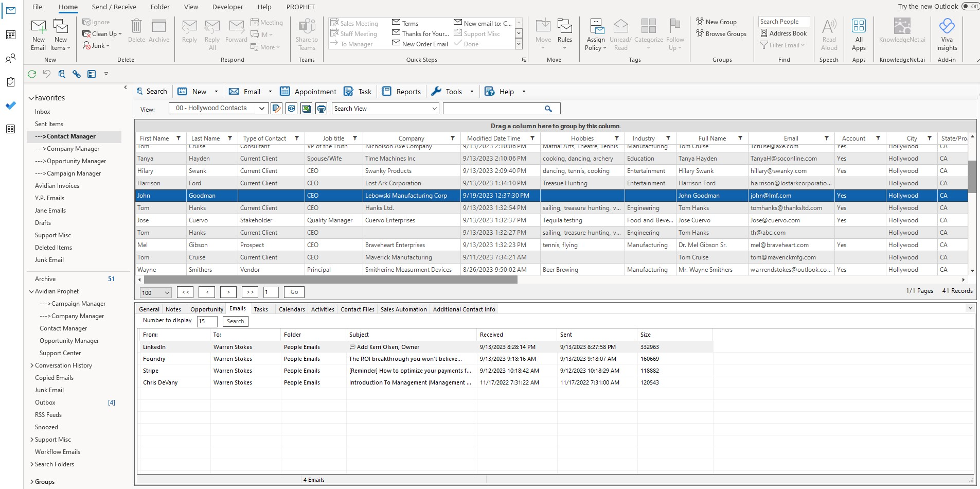Open the Send / Receive ribbon tab
Viewport: 980px width, 489px height.
[x=114, y=7]
